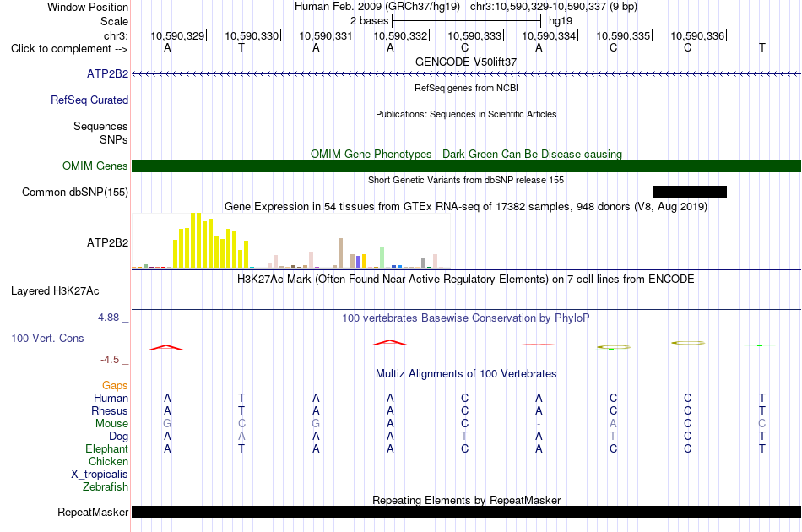Click the RepeatMasker track label
Screen dimensions: 802x532
(93, 512)
